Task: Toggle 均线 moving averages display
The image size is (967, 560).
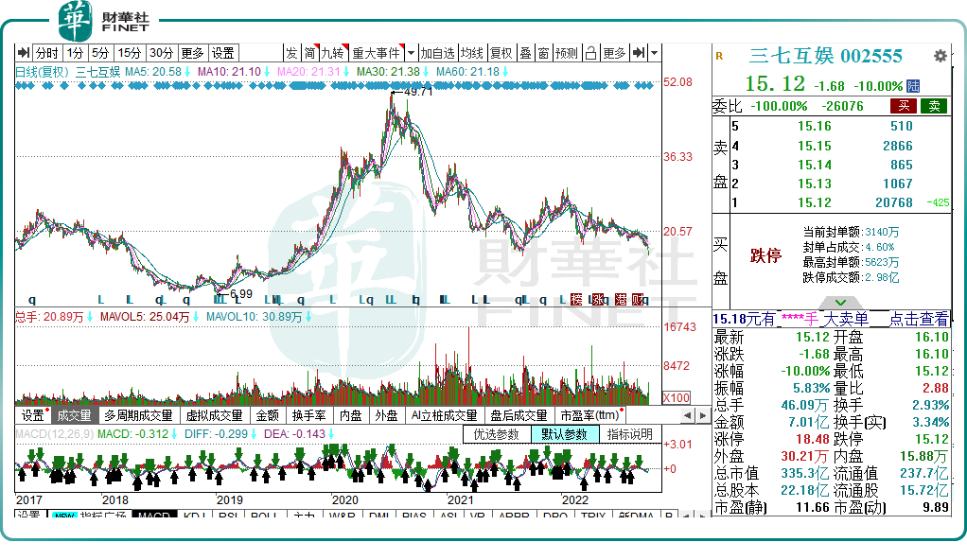Action: click(472, 53)
